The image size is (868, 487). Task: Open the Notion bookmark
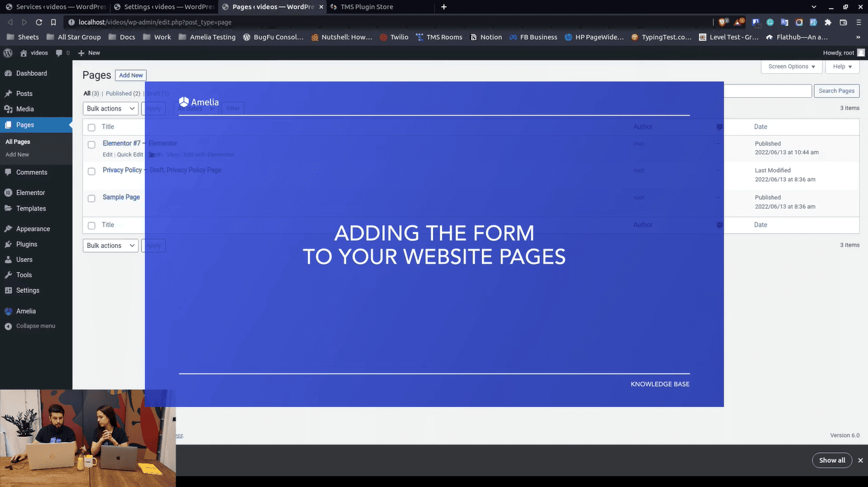[486, 37]
